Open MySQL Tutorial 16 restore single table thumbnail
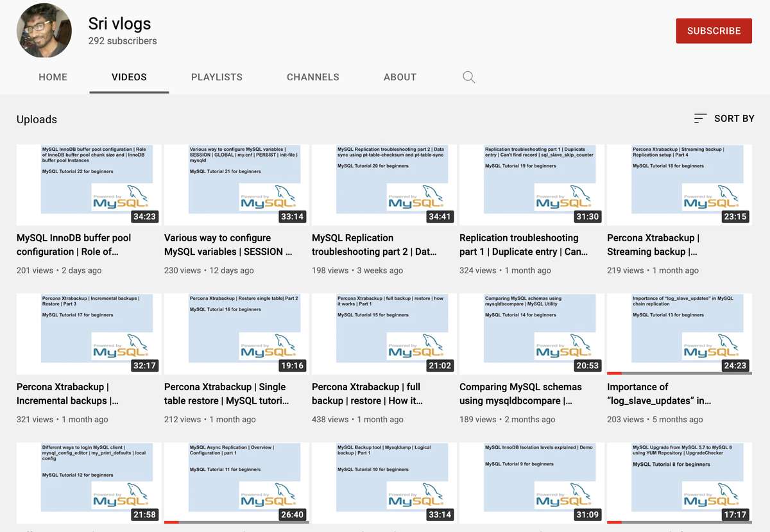Screen dimensions: 770x532 point(235,334)
